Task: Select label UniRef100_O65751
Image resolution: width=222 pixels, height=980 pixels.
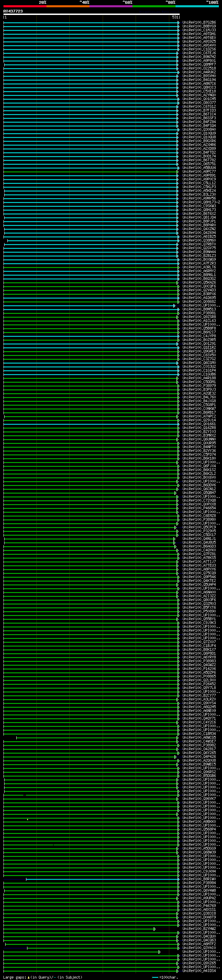Action: [199, 164]
